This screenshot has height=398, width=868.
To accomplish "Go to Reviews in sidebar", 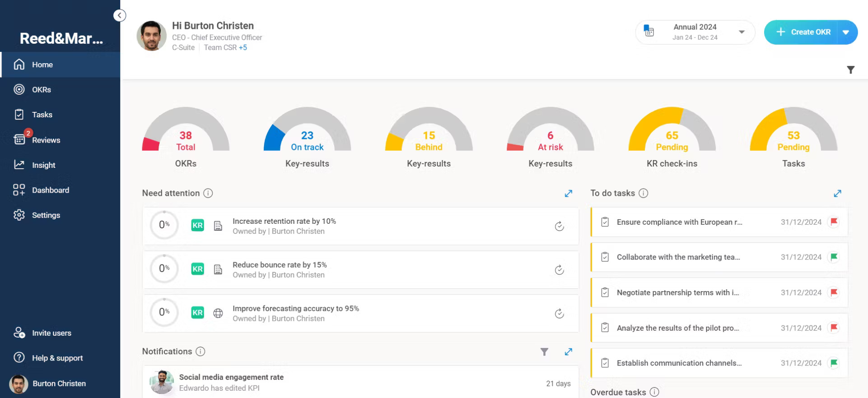I will tap(46, 140).
